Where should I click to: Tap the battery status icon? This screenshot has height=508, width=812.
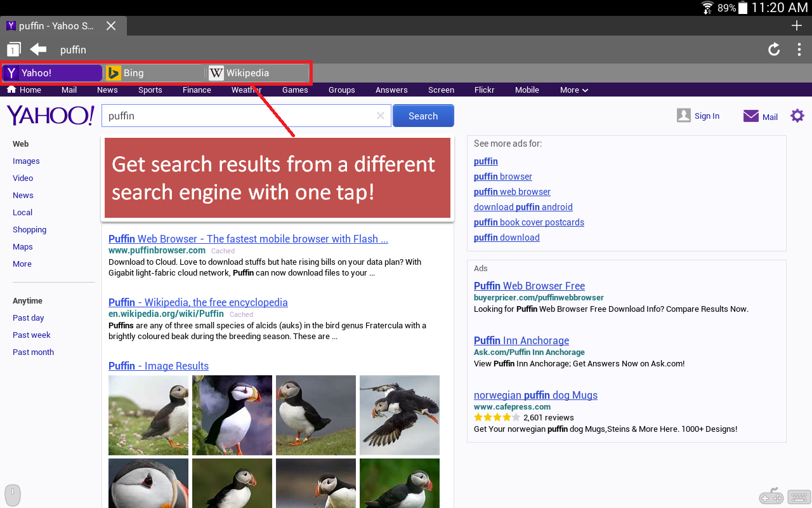click(743, 8)
